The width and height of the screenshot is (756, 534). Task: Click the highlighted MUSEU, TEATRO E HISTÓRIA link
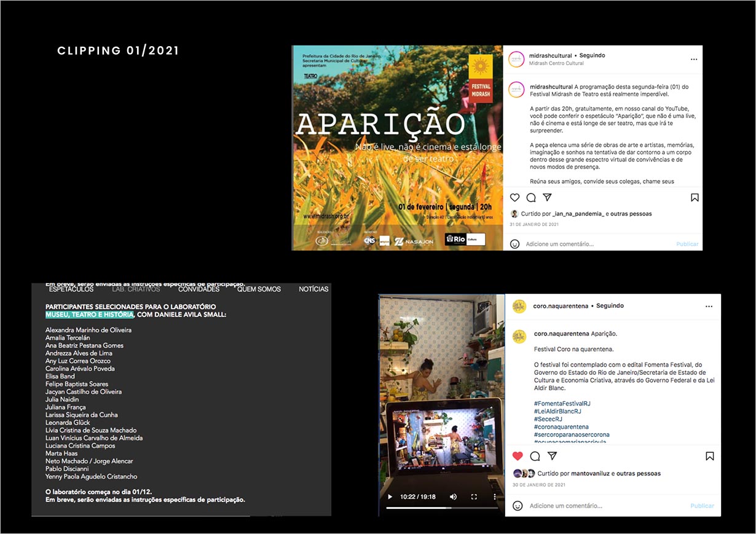click(x=89, y=315)
